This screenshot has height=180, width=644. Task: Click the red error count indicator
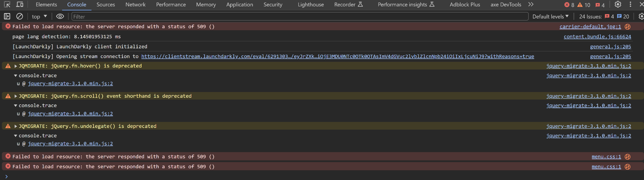coord(569,5)
